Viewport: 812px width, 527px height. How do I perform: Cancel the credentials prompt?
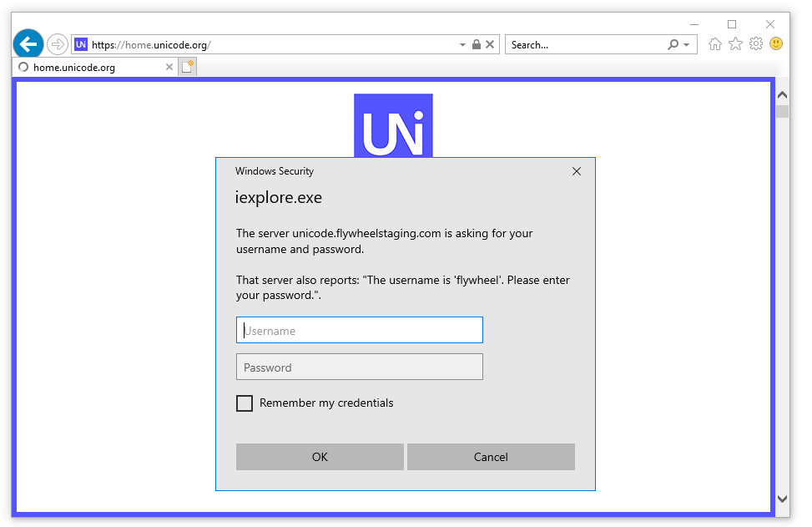pos(491,457)
